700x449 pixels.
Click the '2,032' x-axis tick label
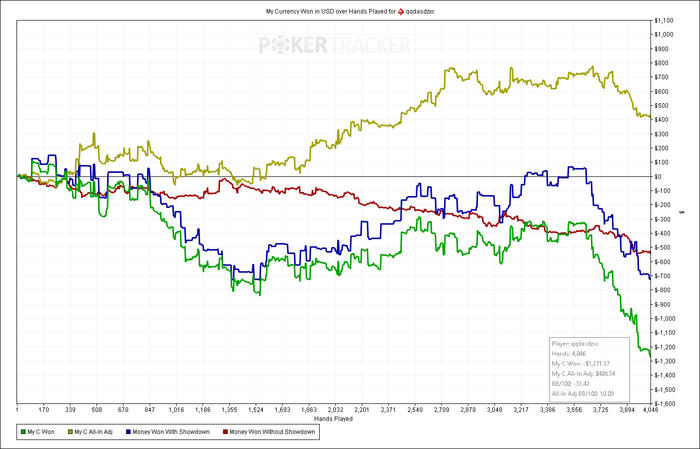335,409
